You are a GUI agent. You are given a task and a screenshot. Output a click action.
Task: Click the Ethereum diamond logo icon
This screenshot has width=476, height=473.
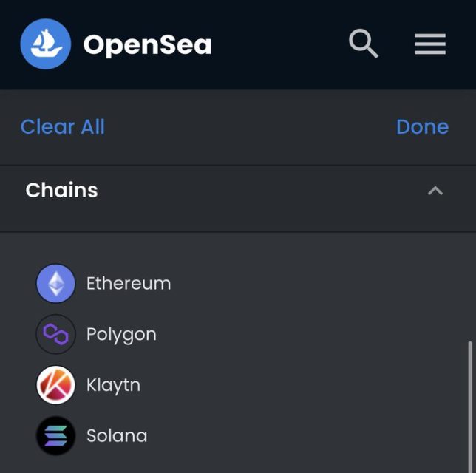pyautogui.click(x=55, y=283)
